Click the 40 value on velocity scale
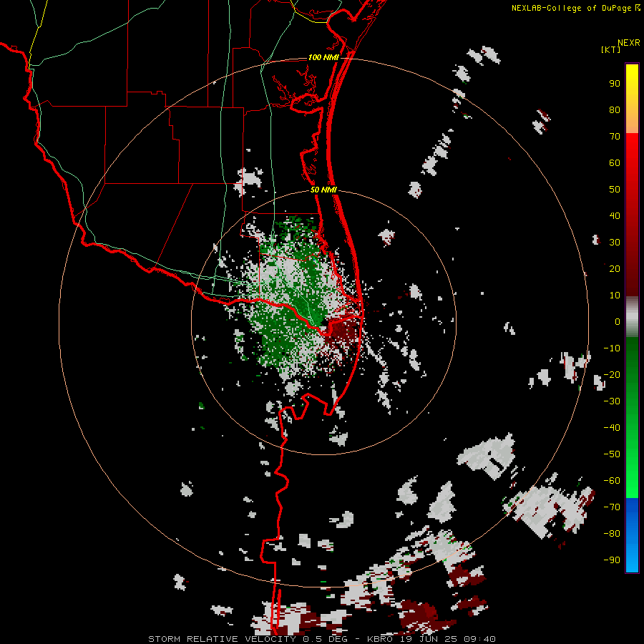 tap(615, 216)
